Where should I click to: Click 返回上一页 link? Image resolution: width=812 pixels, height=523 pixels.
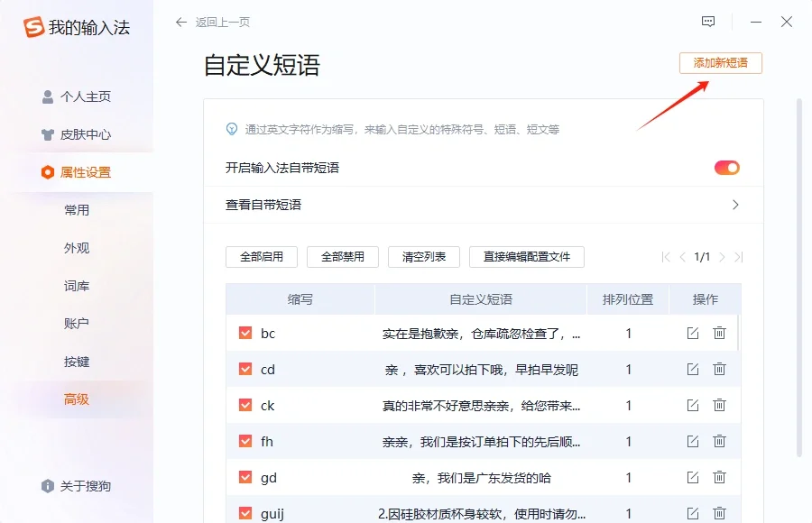pos(223,23)
